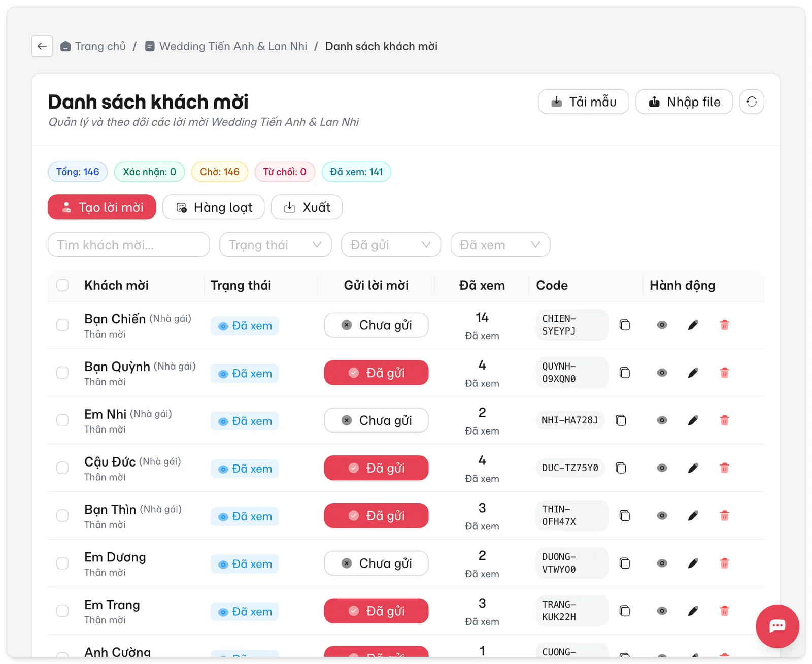
Task: Copy the DUC-TZ75Y0 code
Action: point(621,468)
